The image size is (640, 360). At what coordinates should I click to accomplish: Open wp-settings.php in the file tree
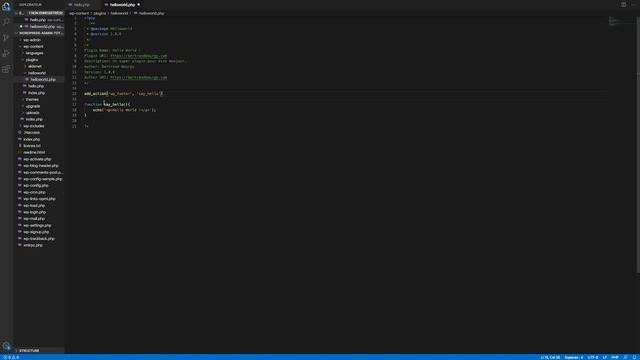tap(37, 225)
